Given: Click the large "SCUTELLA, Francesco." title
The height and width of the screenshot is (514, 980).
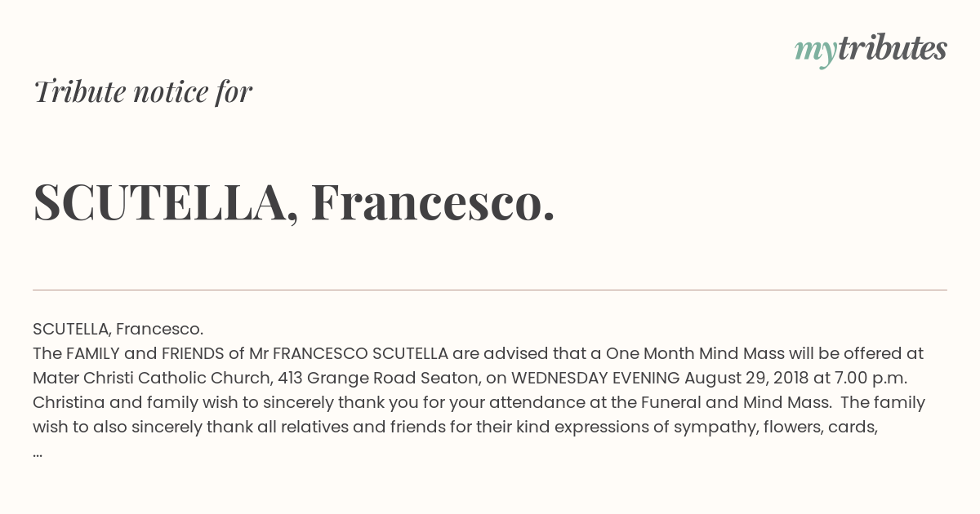Looking at the screenshot, I should pyautogui.click(x=294, y=202).
